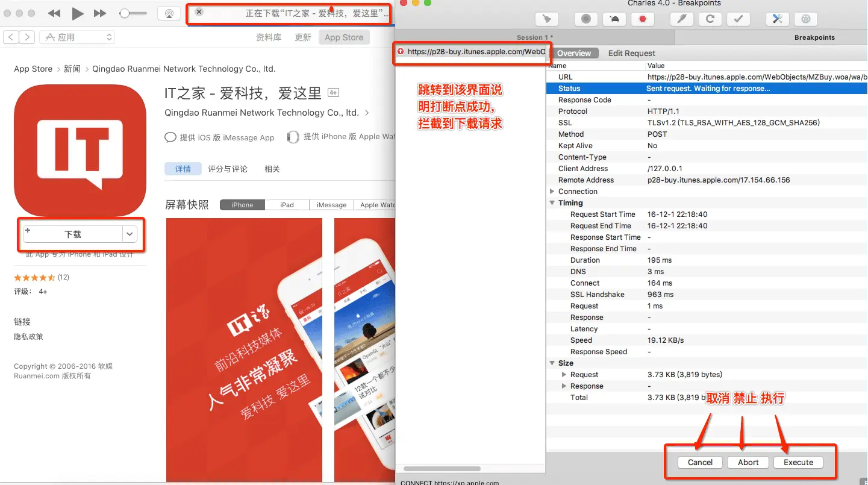Image resolution: width=868 pixels, height=485 pixels.
Task: Click the repeat request icon in Charles
Action: 710,19
